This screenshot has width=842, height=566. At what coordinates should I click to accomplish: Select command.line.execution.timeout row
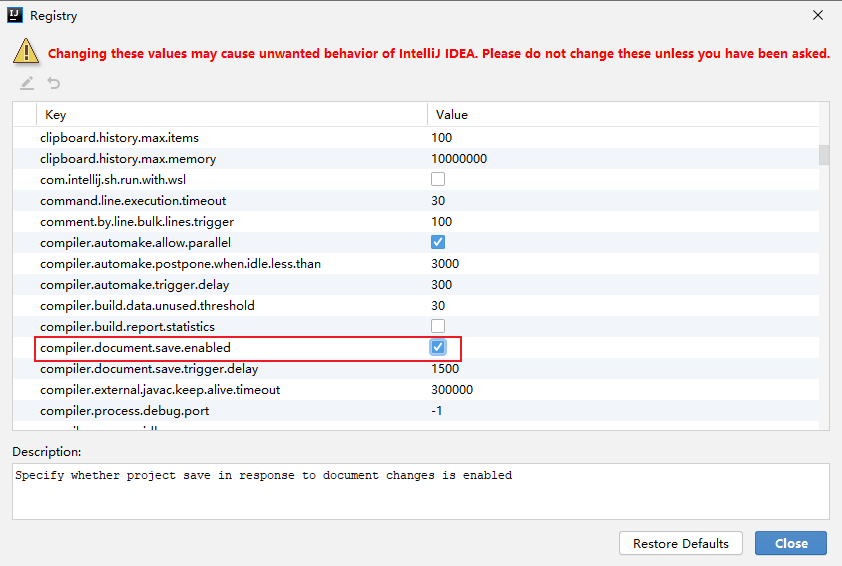click(133, 201)
